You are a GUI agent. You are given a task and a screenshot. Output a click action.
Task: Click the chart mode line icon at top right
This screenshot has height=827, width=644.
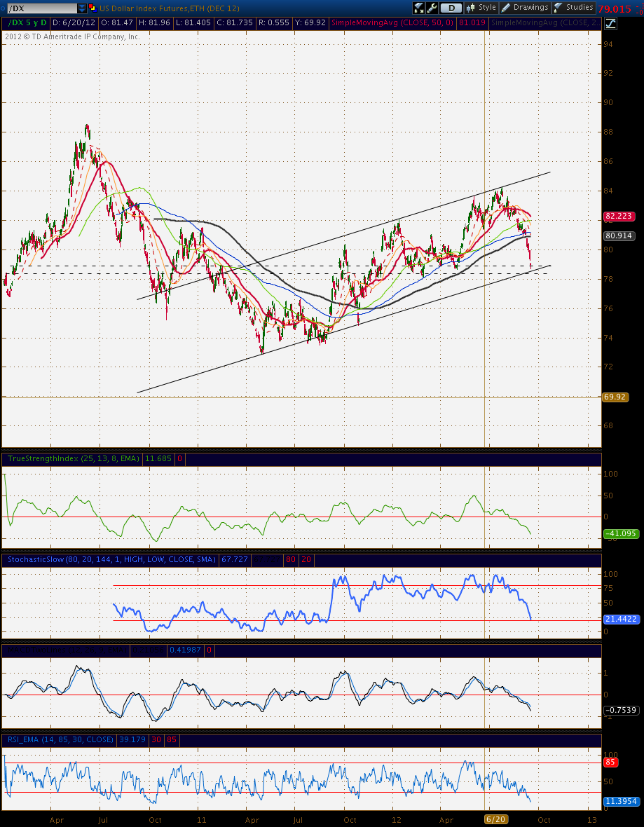[x=611, y=23]
